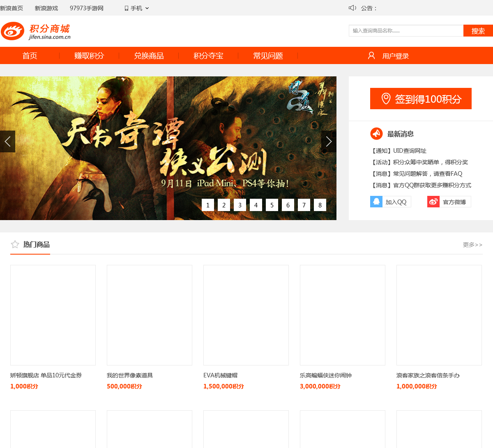493x448 pixels.
Task: Click the 乐高蝙蝠侠迷你闹钟 title
Action: (326, 375)
